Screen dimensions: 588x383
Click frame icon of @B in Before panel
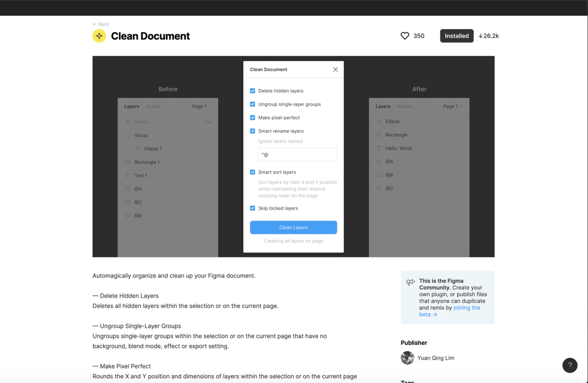coord(128,216)
